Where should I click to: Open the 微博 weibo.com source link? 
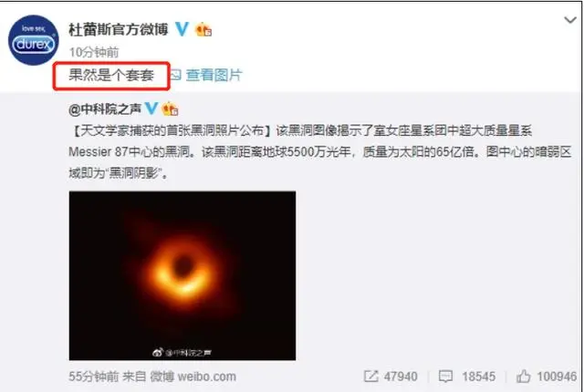coord(193,377)
